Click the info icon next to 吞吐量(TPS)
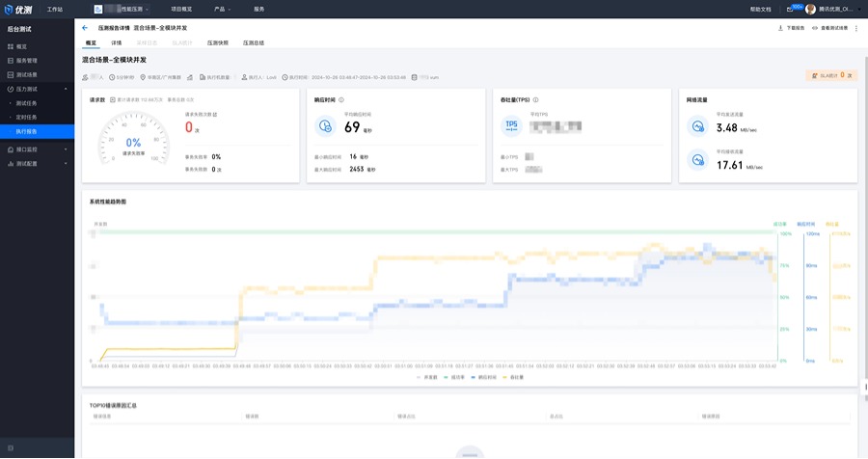The height and width of the screenshot is (459, 868). tap(536, 100)
